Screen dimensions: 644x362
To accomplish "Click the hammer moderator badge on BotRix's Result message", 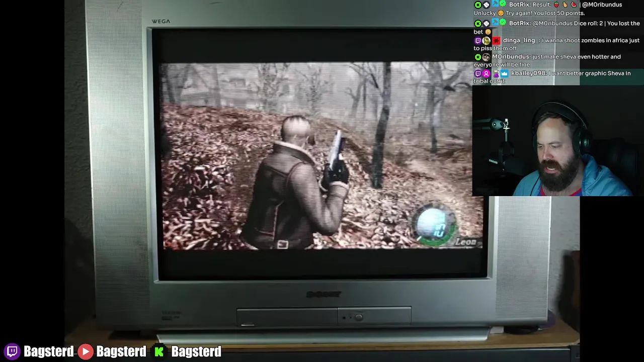I will point(495,4).
